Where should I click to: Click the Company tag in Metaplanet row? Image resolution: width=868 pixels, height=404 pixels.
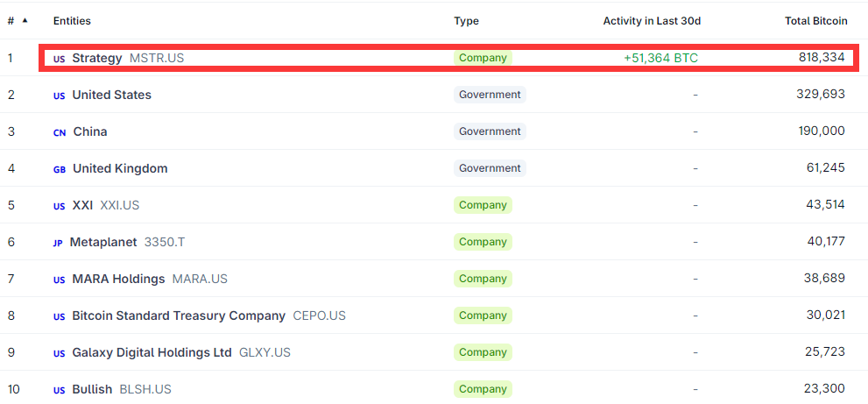coord(483,242)
